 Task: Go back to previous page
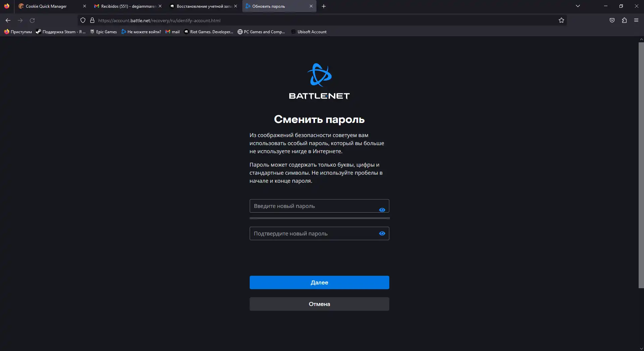coord(8,20)
